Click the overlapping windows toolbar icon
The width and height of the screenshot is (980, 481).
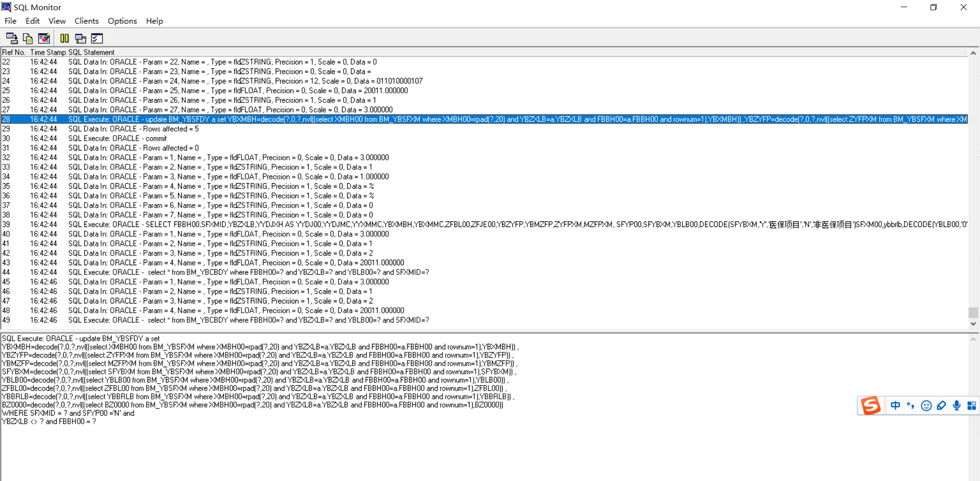(81, 38)
